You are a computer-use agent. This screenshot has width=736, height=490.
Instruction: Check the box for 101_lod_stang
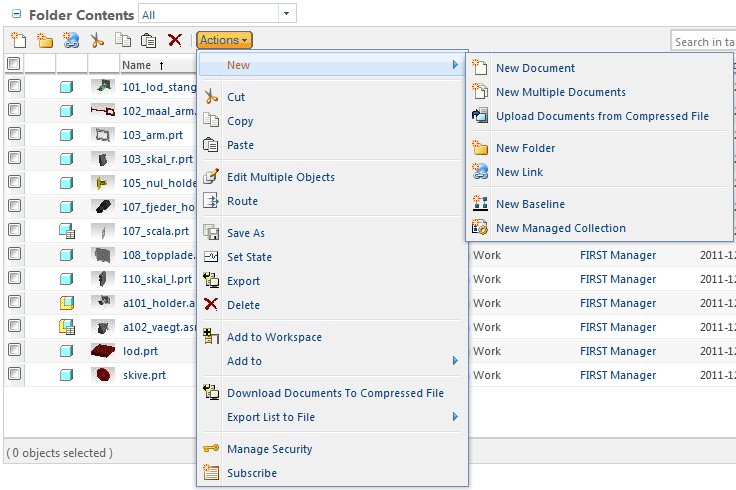pyautogui.click(x=15, y=85)
